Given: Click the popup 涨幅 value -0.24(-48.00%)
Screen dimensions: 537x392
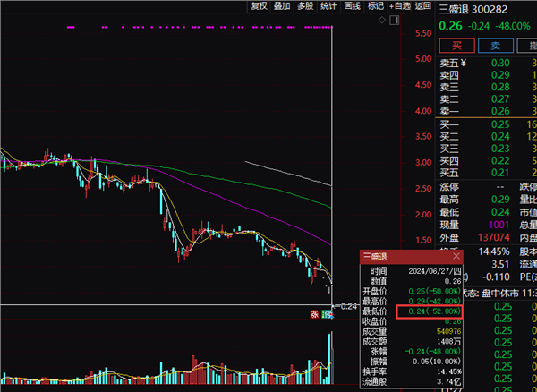Looking at the screenshot, I should coord(433,352).
